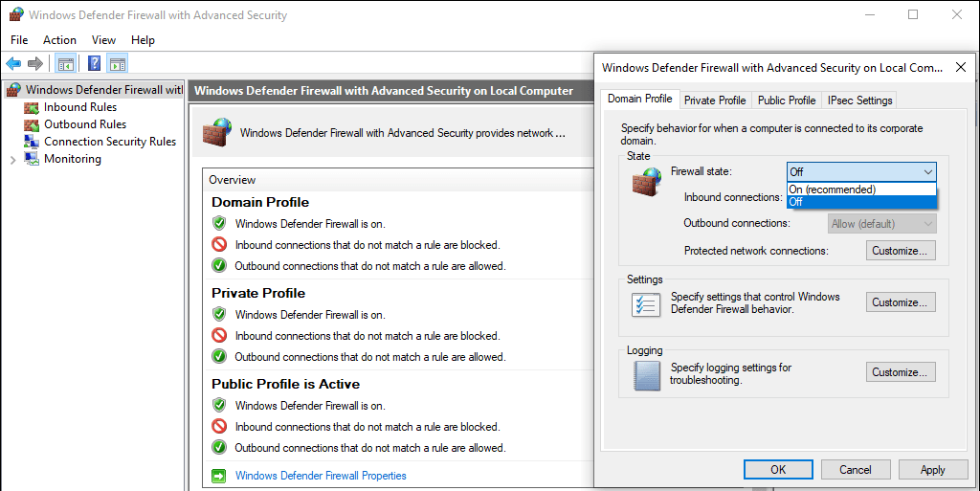Click green check icon under Private Profile

(x=219, y=357)
